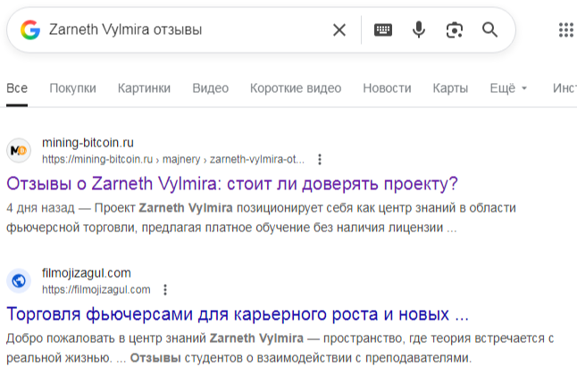Click the filmojizagul.com globe favicon

[18, 281]
